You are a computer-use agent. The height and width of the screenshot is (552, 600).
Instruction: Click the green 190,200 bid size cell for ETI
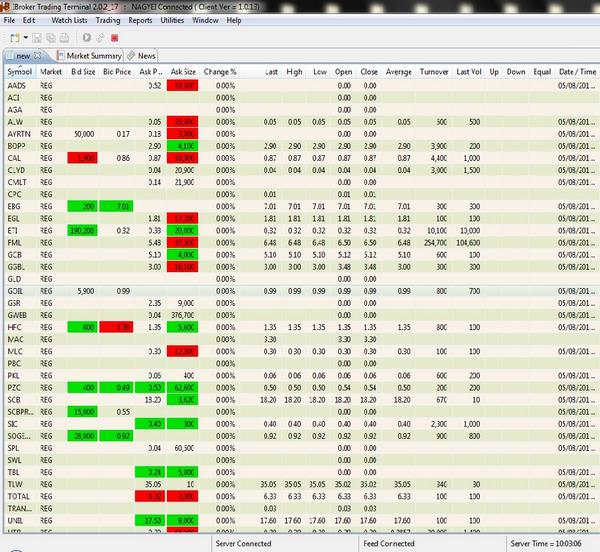tap(82, 231)
